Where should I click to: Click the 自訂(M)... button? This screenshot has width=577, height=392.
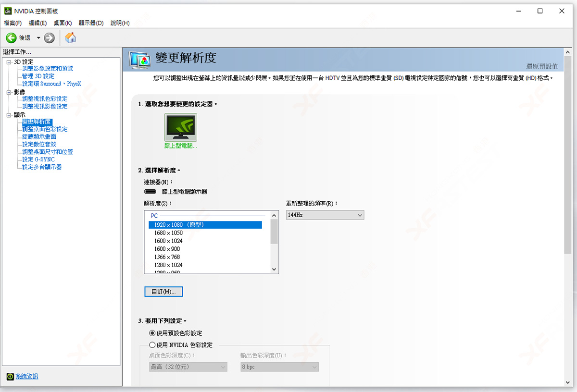163,292
